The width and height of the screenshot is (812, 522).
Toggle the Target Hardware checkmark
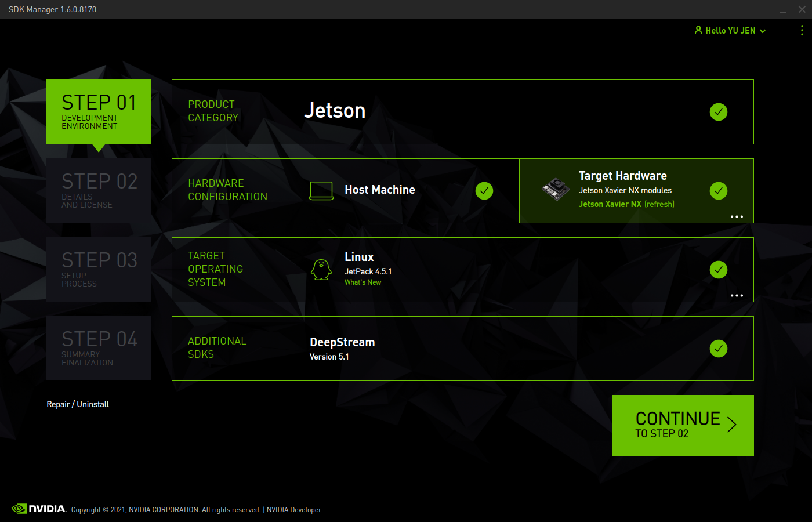coord(719,191)
